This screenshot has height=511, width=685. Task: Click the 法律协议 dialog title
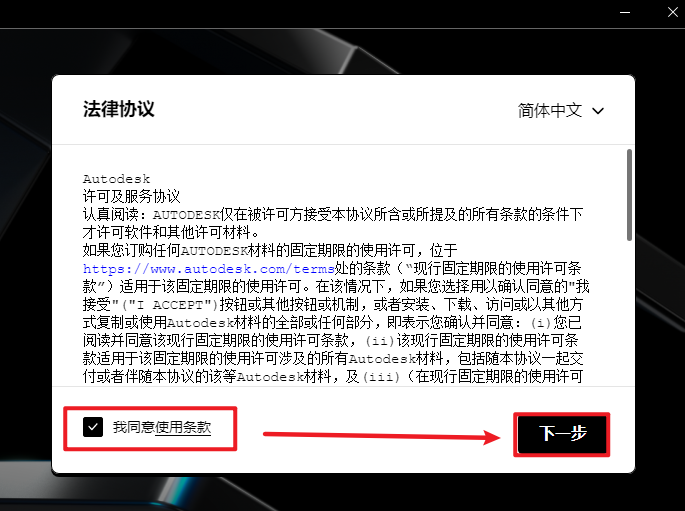[x=118, y=109]
